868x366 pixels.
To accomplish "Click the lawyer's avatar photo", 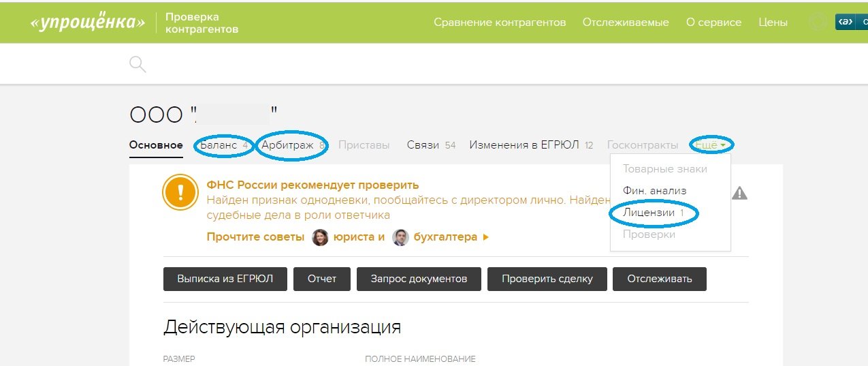I will coord(320,237).
